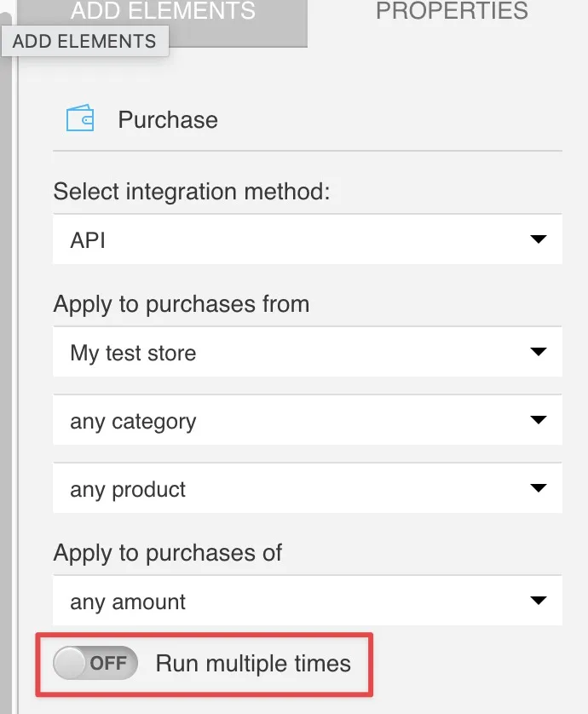Click the My test store arrow icon

pos(539,352)
